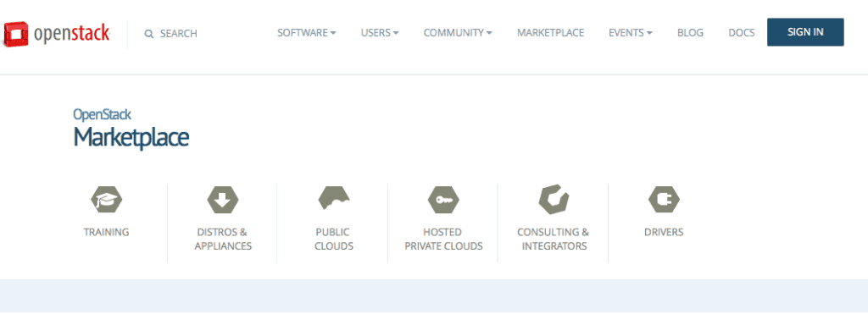Expand the Software dropdown menu

[x=307, y=33]
